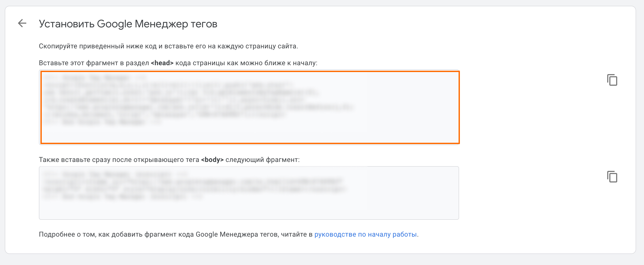Click the Скопируйте приведенный ниже код instruction

(x=168, y=46)
